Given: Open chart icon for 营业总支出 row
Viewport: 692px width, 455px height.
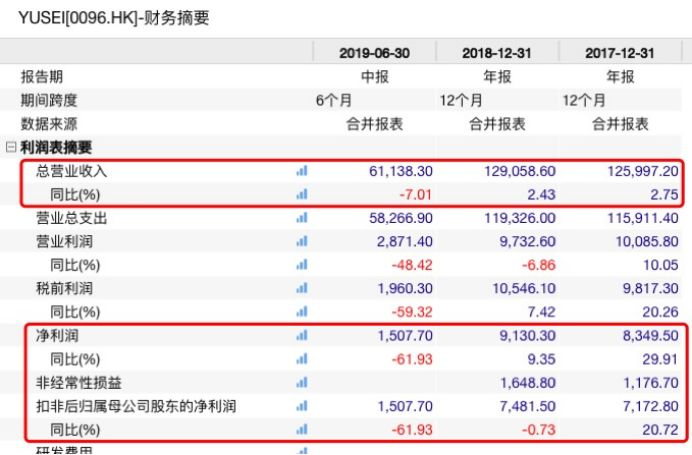Looking at the screenshot, I should tap(301, 217).
